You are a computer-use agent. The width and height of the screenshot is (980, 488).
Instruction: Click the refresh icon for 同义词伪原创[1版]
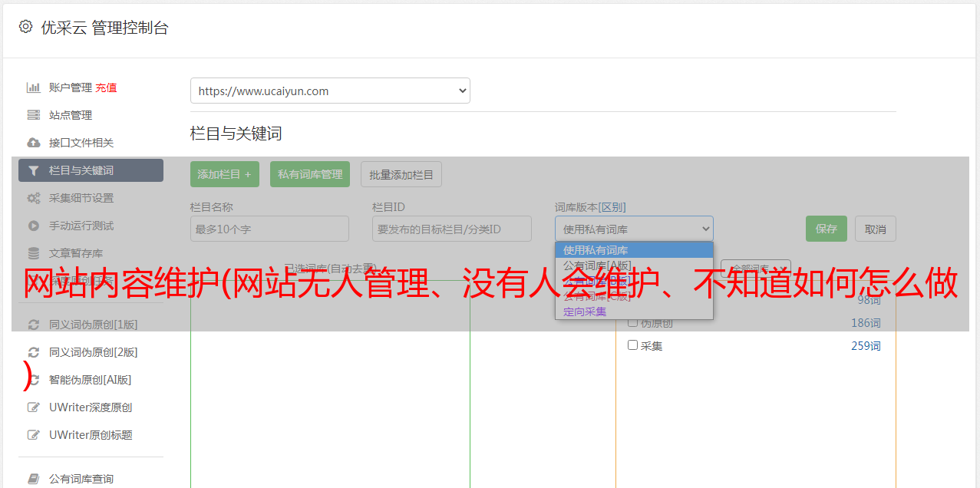pyautogui.click(x=34, y=325)
